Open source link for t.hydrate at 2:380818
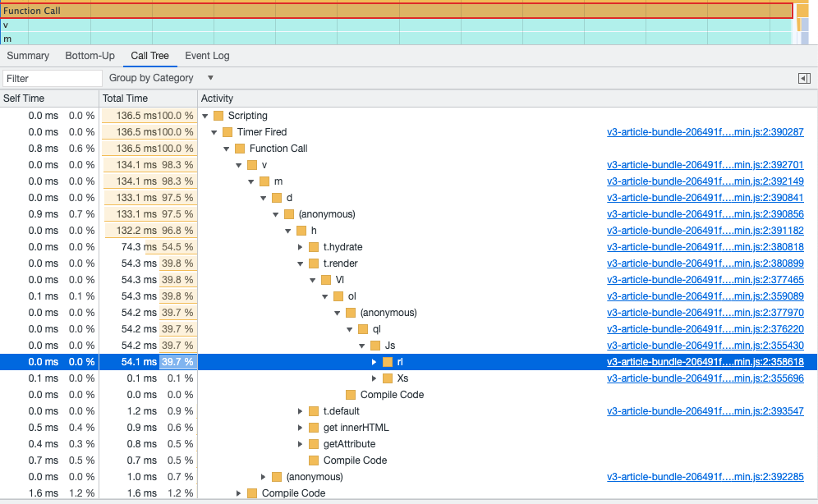This screenshot has width=818, height=504. [x=705, y=247]
